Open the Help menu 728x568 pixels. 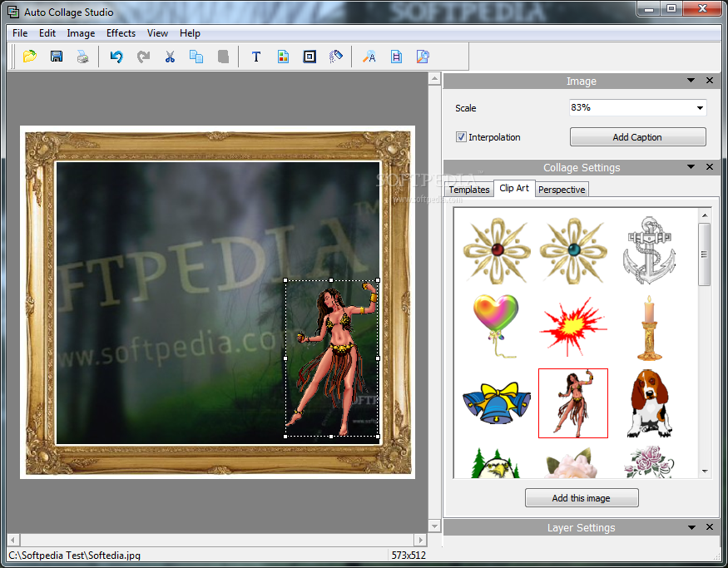(x=190, y=33)
